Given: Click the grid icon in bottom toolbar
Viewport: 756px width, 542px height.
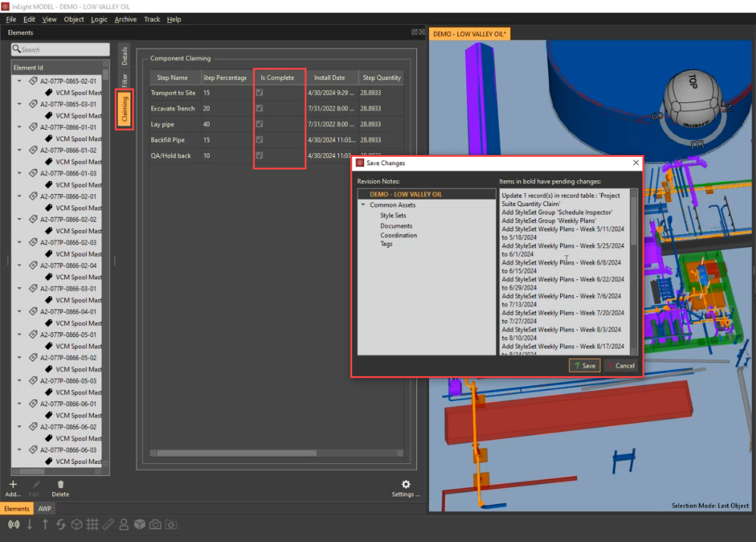Looking at the screenshot, I should (x=93, y=524).
